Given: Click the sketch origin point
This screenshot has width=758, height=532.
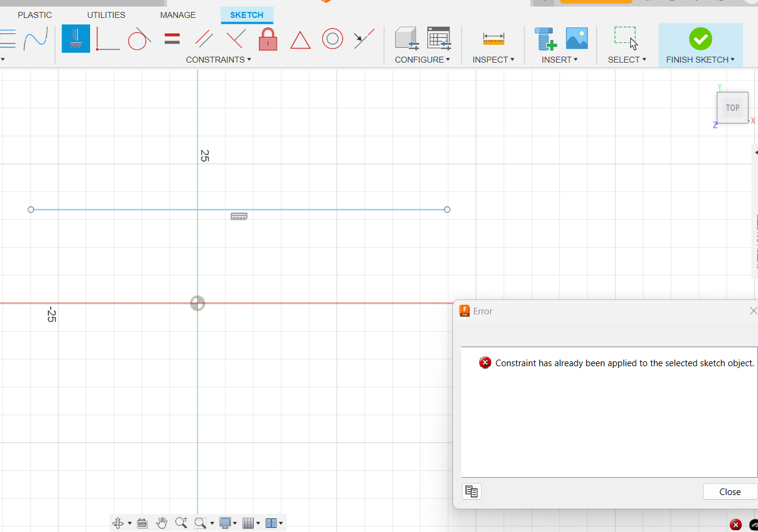Looking at the screenshot, I should coord(198,303).
